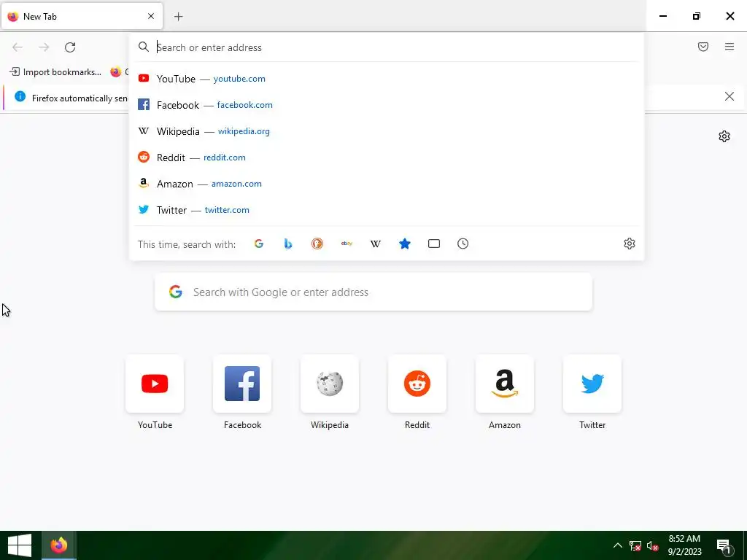Screen dimensions: 747x560
Task: Search history using the clock icon
Action: 463,244
